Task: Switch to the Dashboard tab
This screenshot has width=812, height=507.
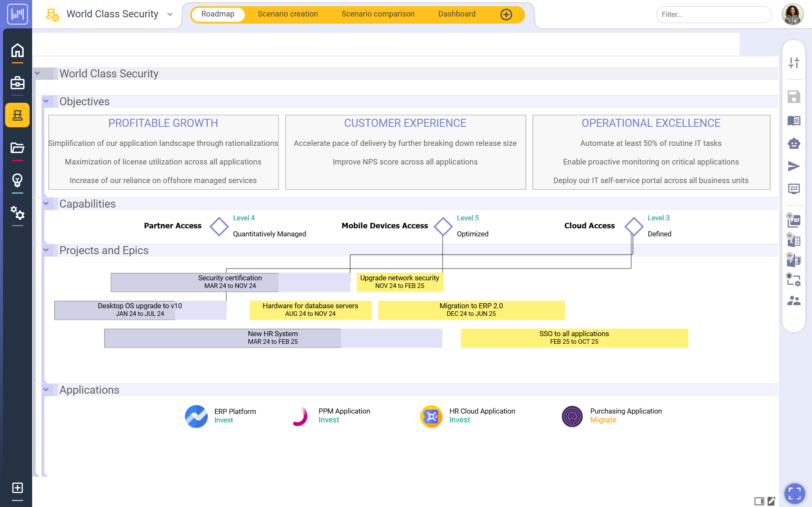Action: pos(457,14)
